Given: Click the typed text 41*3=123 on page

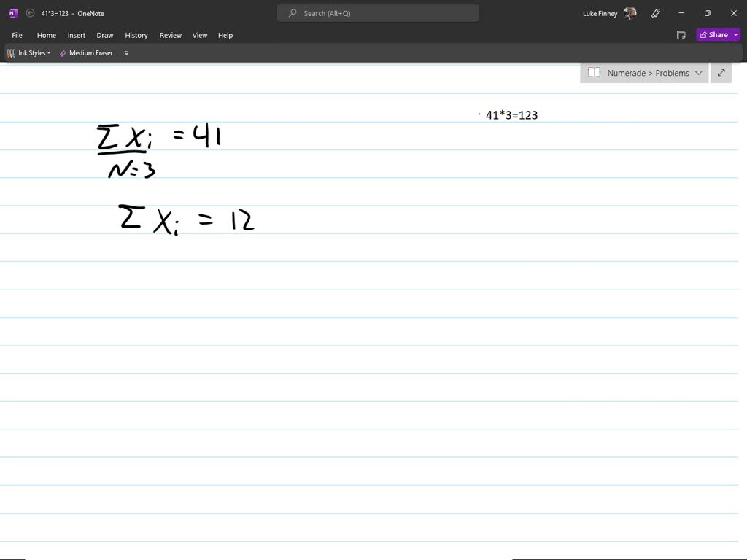Looking at the screenshot, I should 511,115.
